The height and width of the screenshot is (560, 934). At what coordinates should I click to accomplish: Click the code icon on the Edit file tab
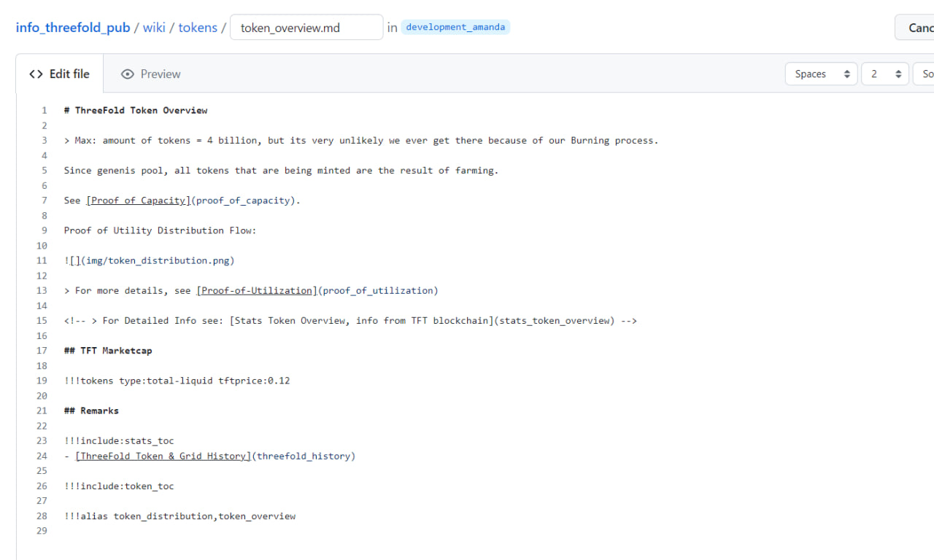(35, 74)
